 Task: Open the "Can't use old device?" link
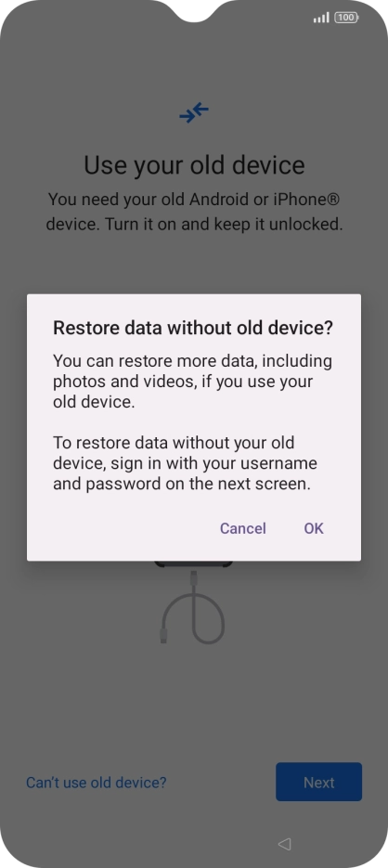point(97,783)
